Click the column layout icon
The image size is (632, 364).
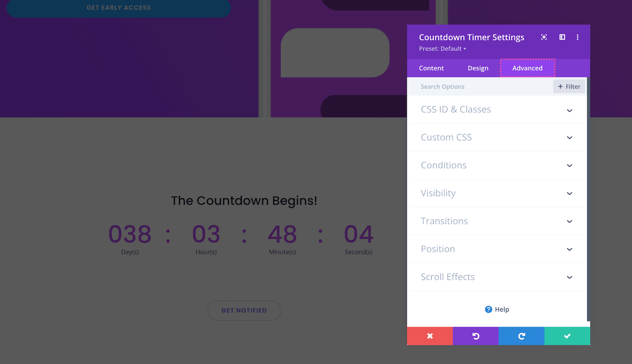pyautogui.click(x=562, y=37)
